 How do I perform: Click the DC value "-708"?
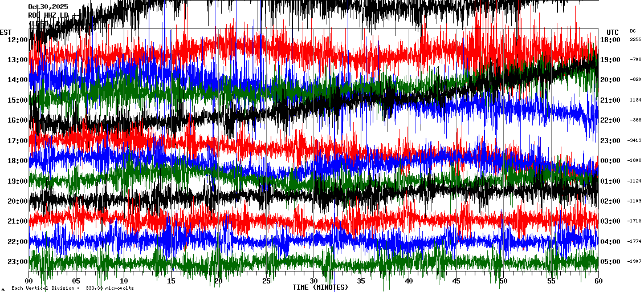(x=636, y=60)
